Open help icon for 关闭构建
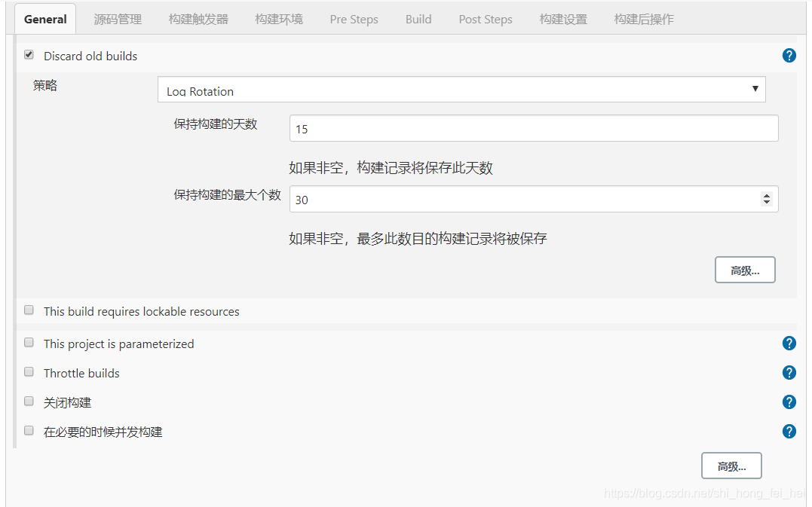Screen dimensions: 812x507 coord(789,402)
